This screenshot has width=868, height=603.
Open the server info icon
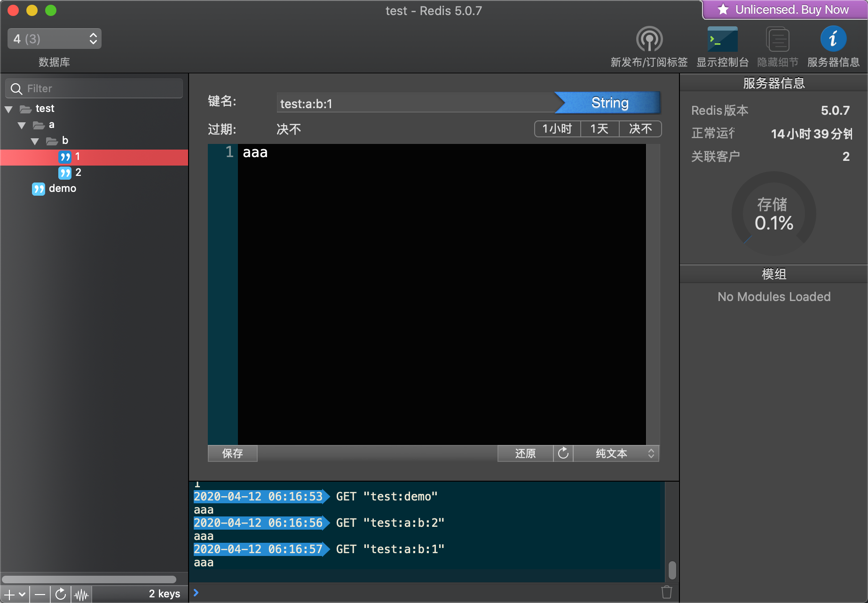[x=833, y=39]
